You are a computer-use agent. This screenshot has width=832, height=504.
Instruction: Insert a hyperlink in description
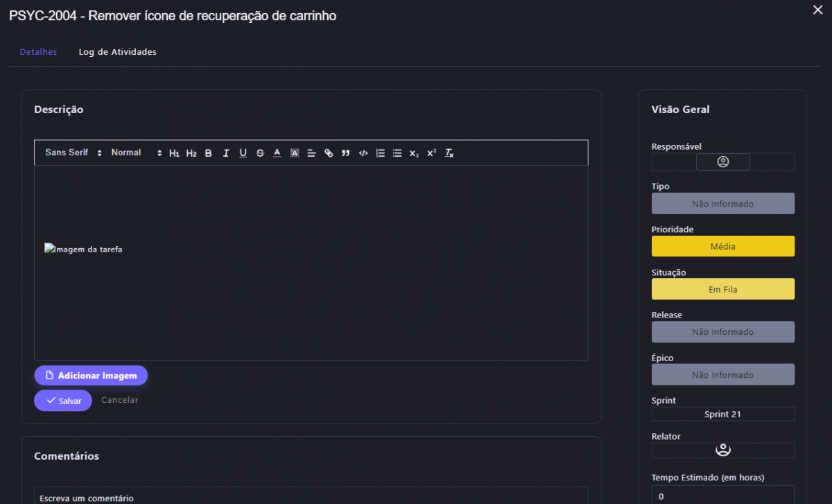[329, 153]
